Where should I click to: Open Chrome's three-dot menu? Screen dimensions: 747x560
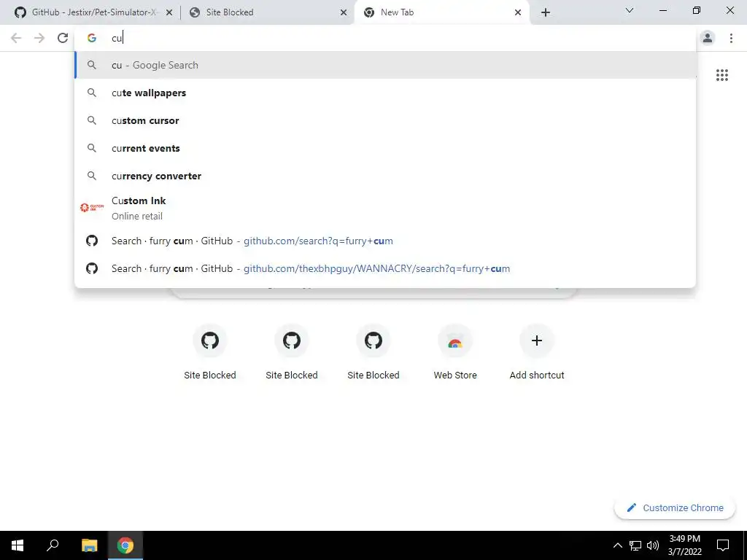tap(731, 38)
